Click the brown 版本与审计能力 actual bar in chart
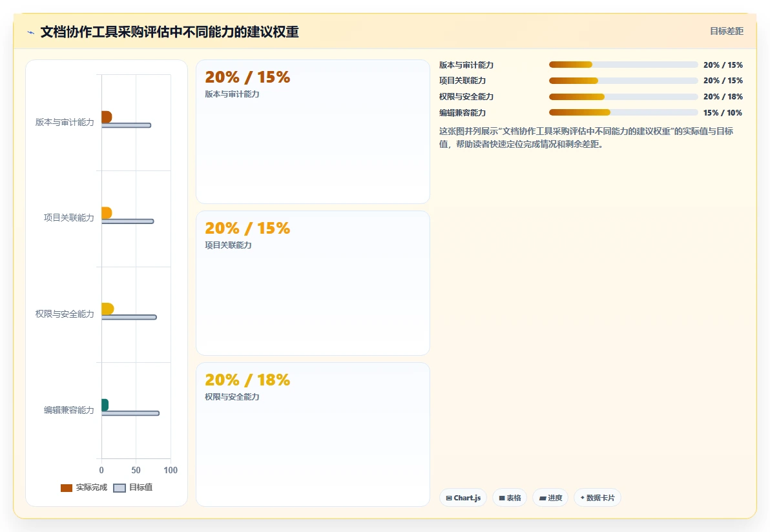This screenshot has width=770, height=532. coord(107,117)
